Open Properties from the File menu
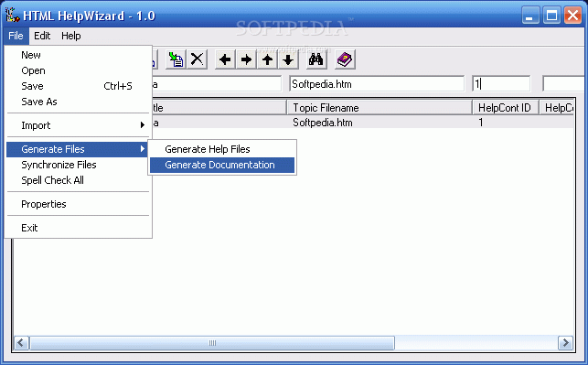This screenshot has width=588, height=365. click(78, 204)
